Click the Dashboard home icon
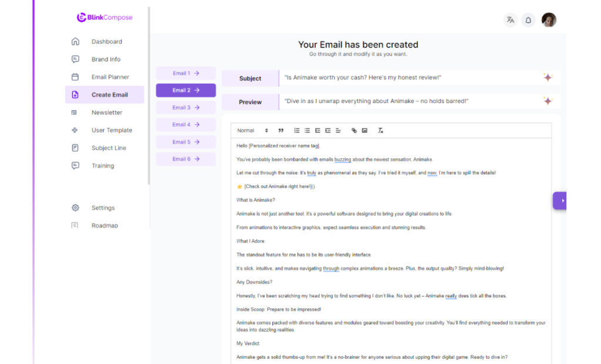 pos(75,42)
